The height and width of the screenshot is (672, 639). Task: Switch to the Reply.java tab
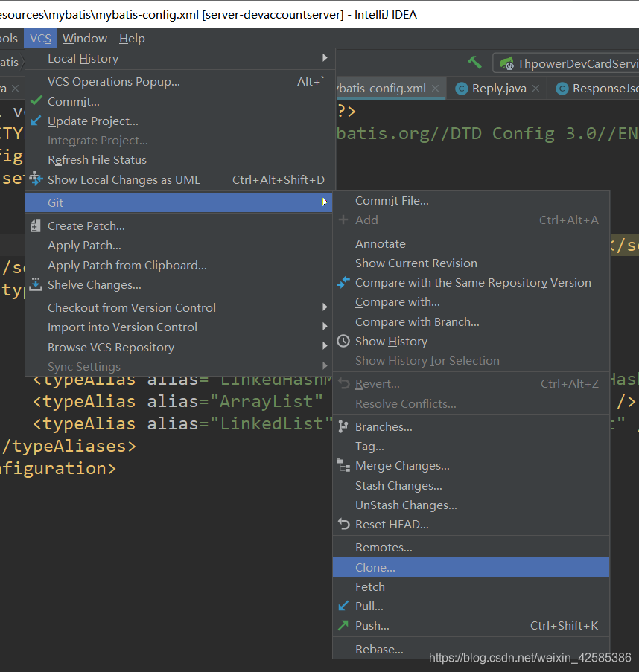point(497,89)
